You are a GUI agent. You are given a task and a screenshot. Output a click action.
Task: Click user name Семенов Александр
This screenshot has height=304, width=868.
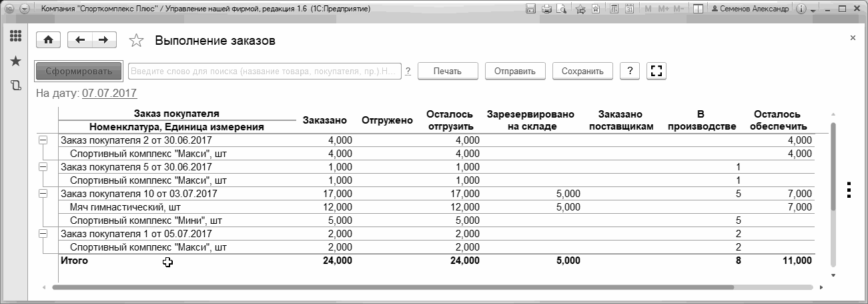coord(750,9)
